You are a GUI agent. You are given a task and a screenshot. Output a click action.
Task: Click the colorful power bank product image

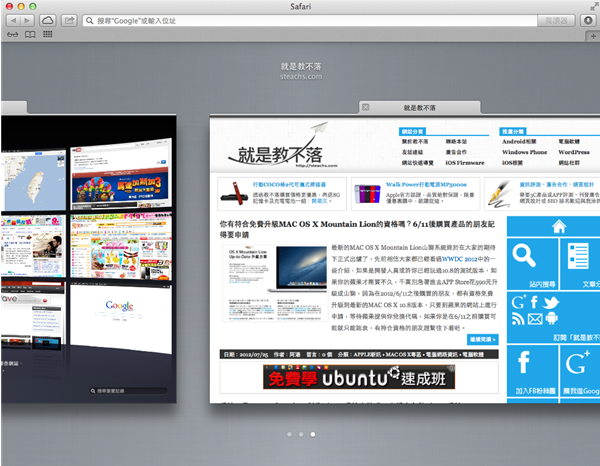click(x=367, y=194)
